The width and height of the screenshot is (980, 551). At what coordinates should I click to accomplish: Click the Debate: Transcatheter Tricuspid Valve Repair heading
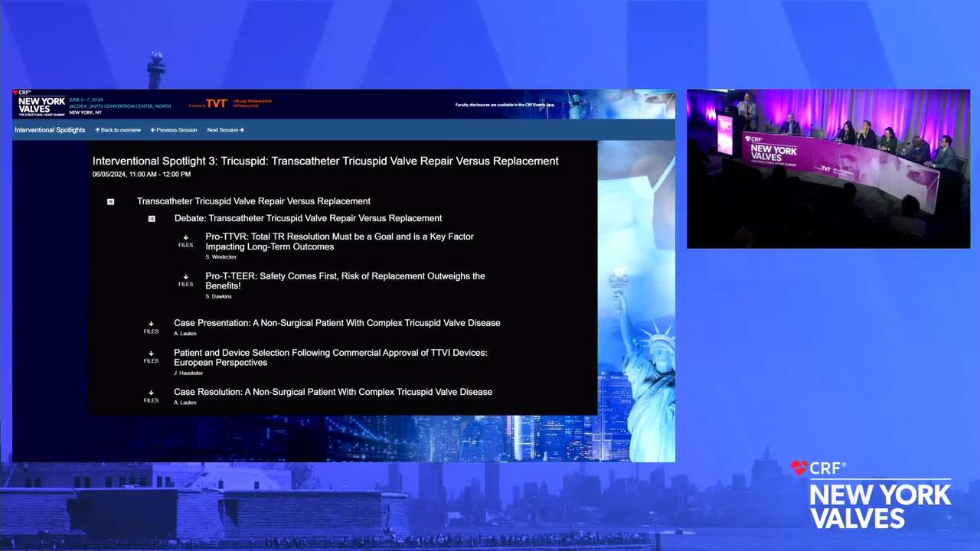(308, 218)
